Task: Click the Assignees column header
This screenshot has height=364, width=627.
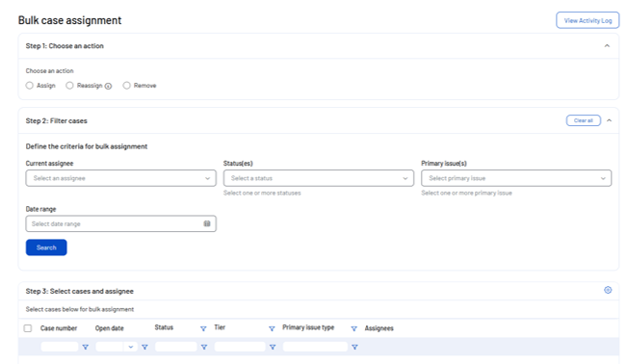Action: click(379, 328)
